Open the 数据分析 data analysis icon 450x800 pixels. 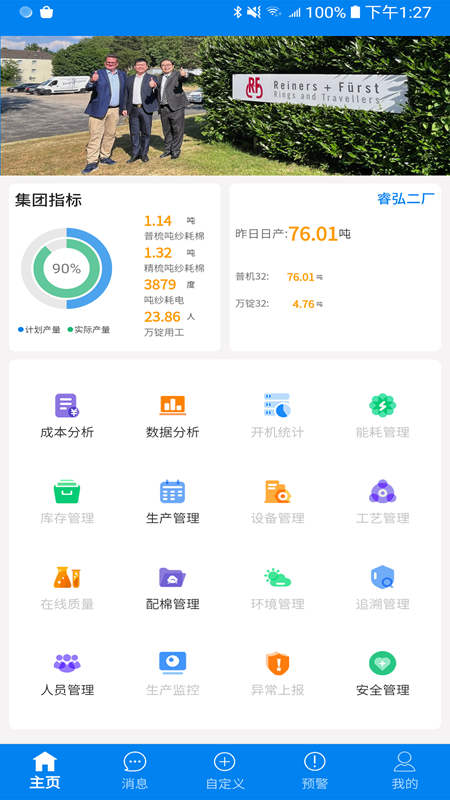(172, 405)
